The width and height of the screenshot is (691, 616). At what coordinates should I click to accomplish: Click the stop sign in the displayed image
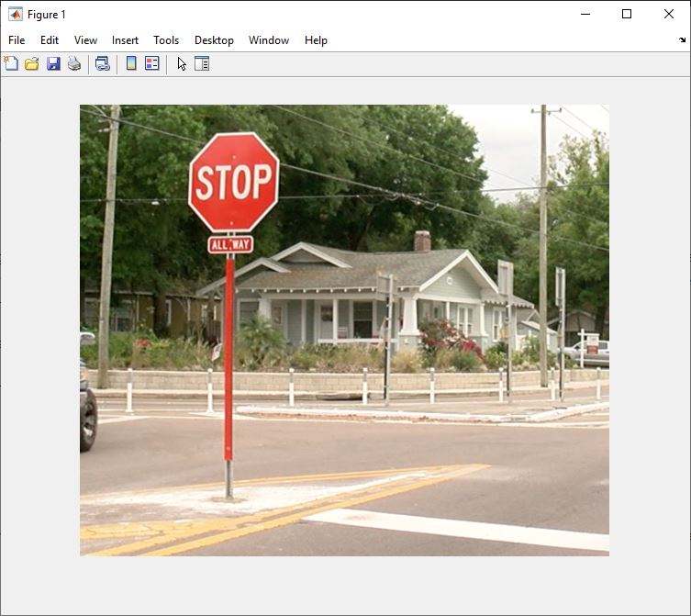(233, 182)
